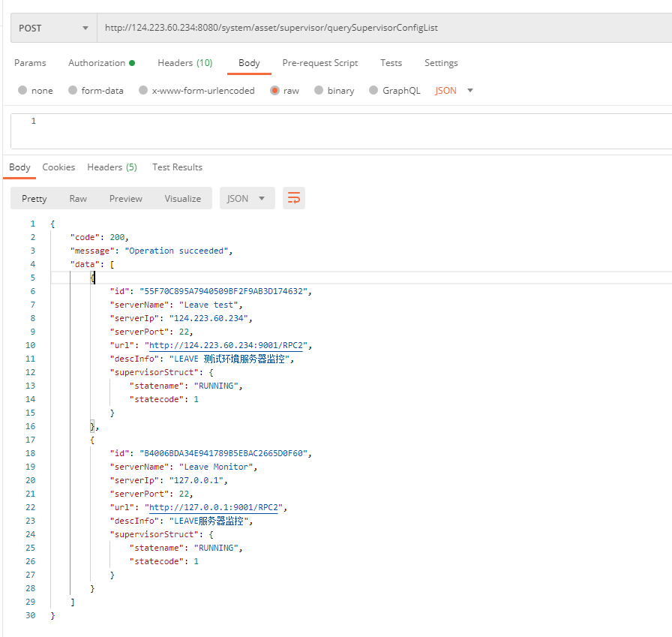Switch response view to Raw
672x637 pixels.
pos(78,198)
